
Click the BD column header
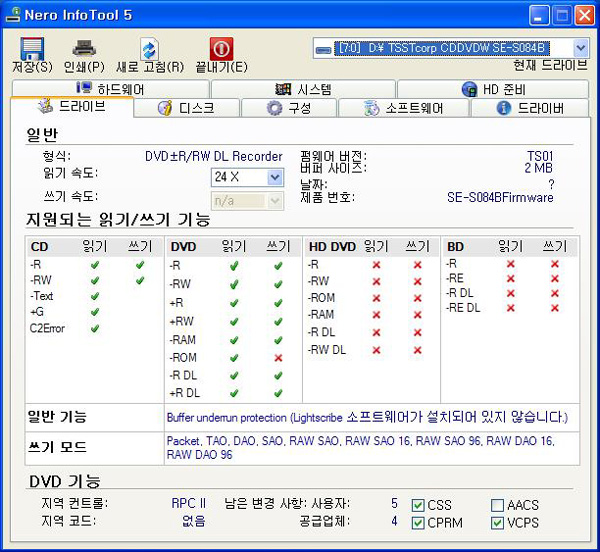click(455, 247)
